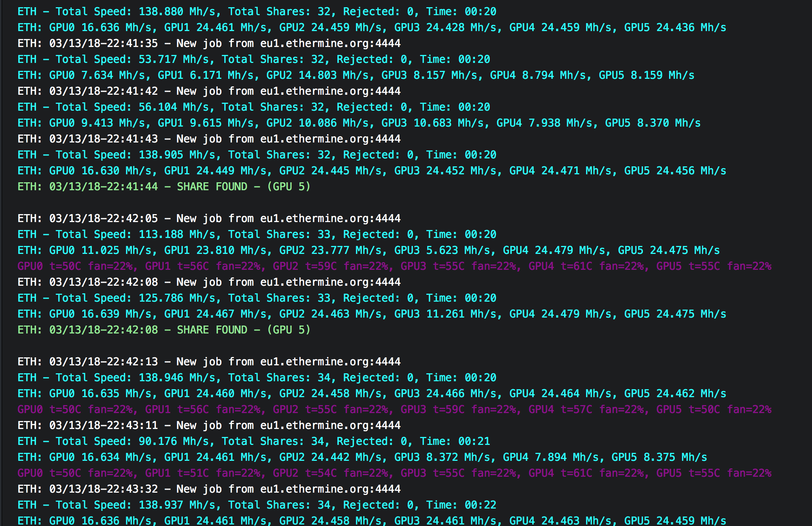Click the Total Speed 138.880 Mh/s line
This screenshot has height=526, width=812.
pyautogui.click(x=257, y=12)
